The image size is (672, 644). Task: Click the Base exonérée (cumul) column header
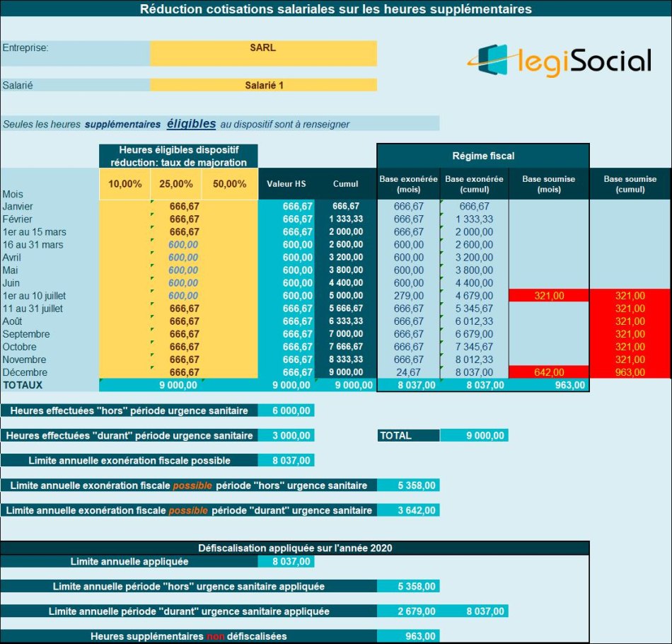(x=474, y=184)
